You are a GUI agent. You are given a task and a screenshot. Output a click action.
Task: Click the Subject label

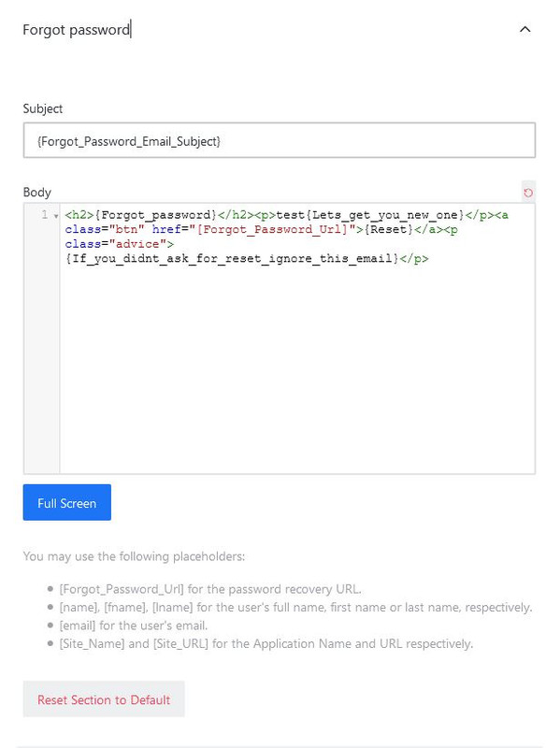[x=42, y=108]
